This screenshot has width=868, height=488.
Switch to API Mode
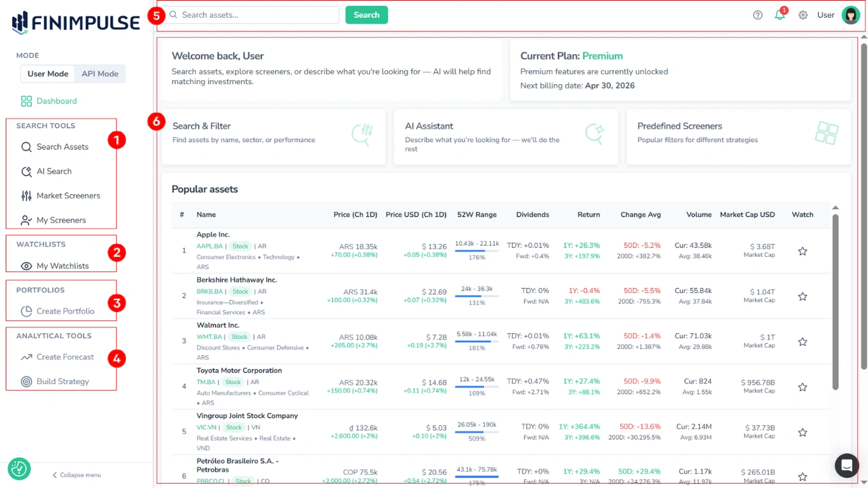coord(99,73)
